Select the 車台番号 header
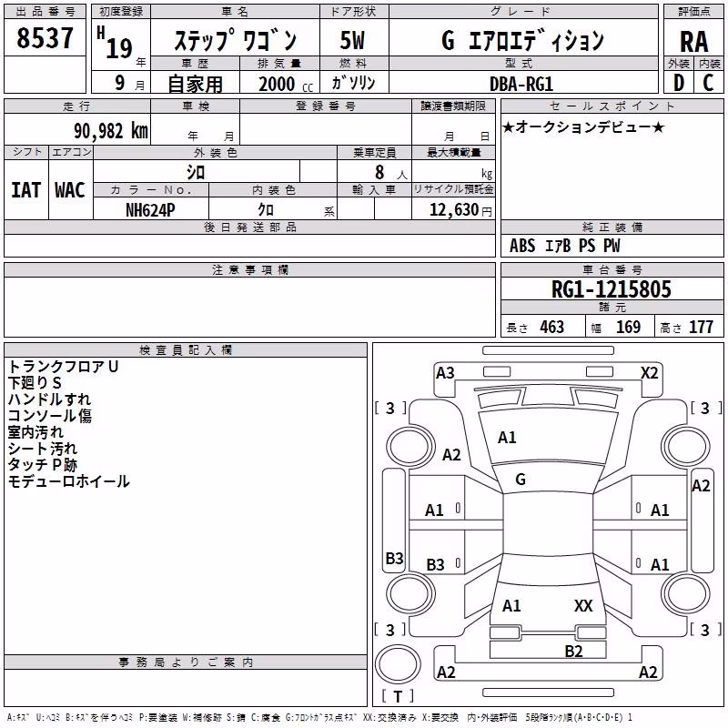This screenshot has width=728, height=728. click(x=612, y=269)
